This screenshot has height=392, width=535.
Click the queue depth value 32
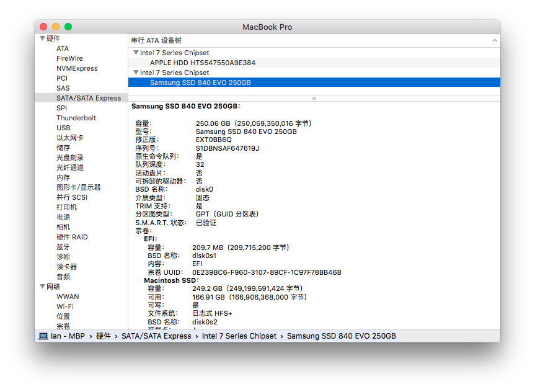tap(200, 164)
